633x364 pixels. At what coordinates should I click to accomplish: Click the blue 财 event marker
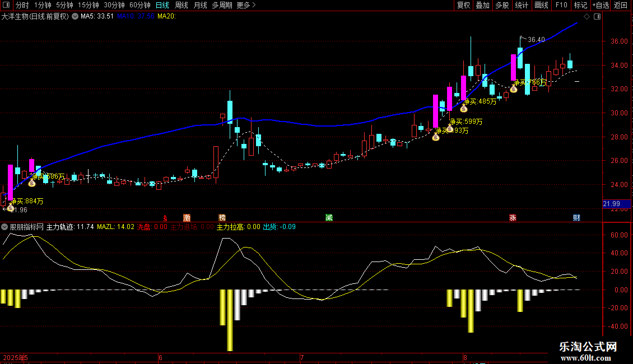pos(576,218)
